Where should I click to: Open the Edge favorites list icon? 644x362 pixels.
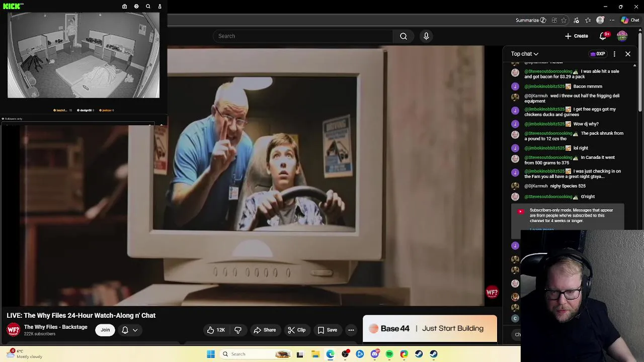[588, 20]
